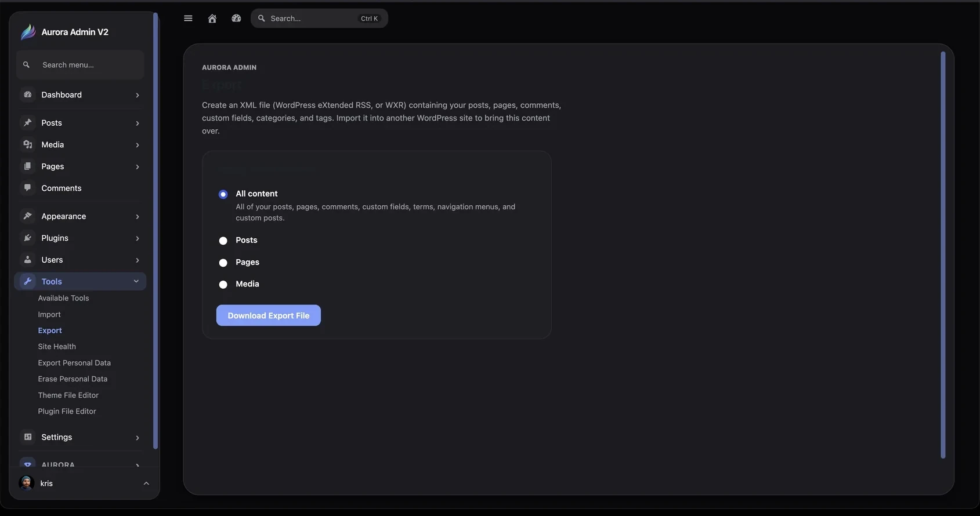Expand the Media menu chevron in sidebar

[138, 145]
